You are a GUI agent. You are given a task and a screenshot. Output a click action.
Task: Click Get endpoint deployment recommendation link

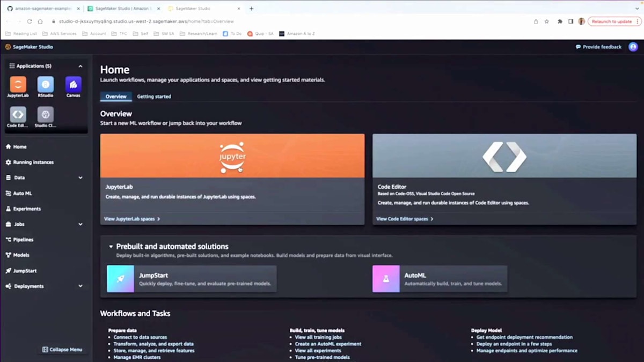524,337
